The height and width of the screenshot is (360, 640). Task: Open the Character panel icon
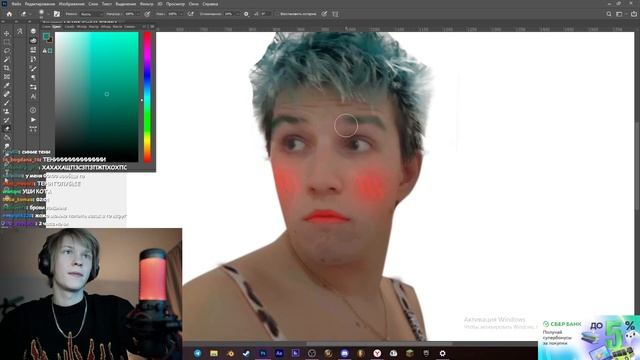pyautogui.click(x=33, y=97)
